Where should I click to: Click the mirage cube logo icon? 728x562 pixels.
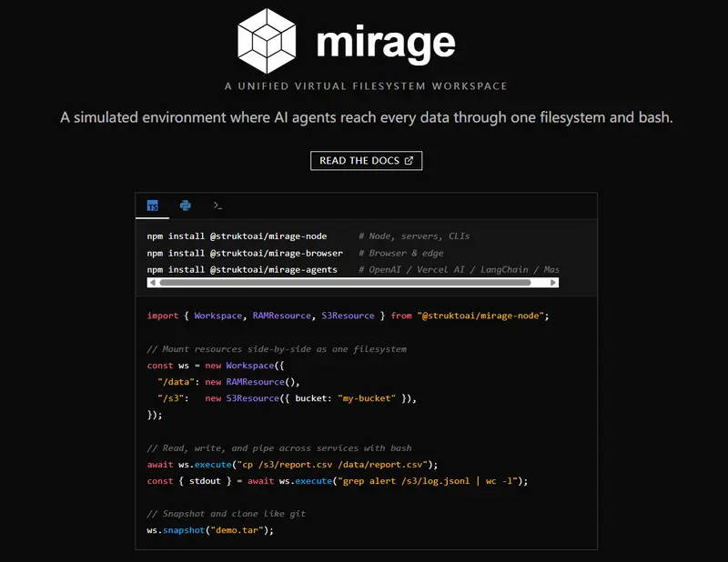tap(267, 41)
